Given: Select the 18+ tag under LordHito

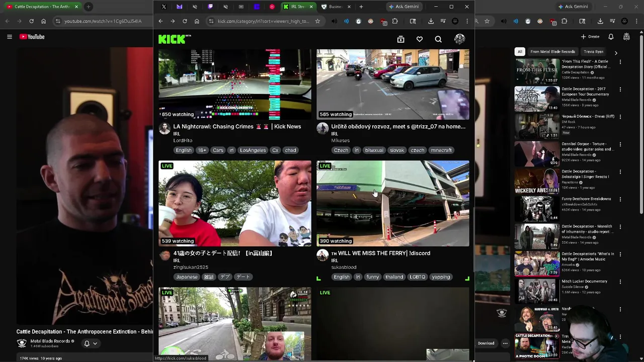Looking at the screenshot, I should [x=202, y=150].
